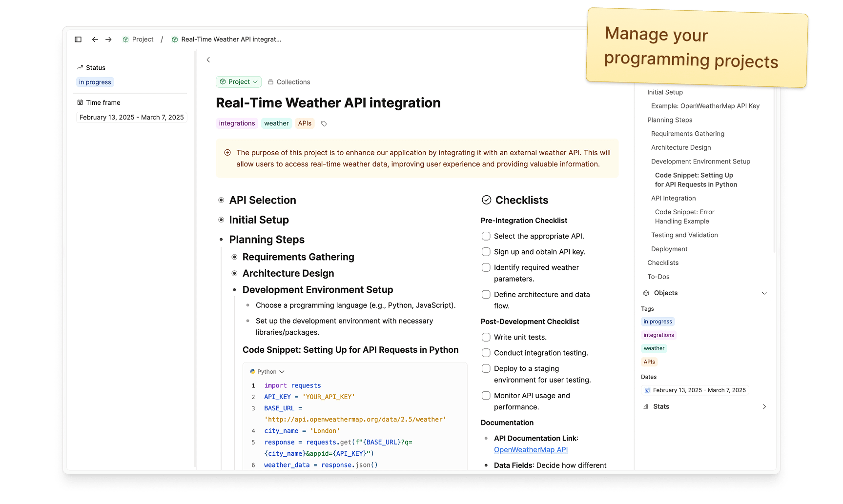Click the 'in progress' status badge
843x504 pixels.
95,82
